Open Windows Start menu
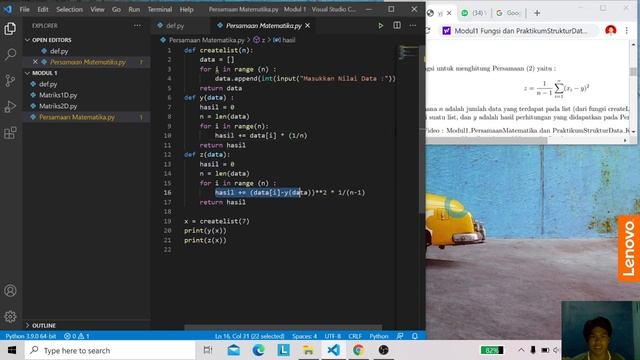640x360 pixels. point(12,350)
